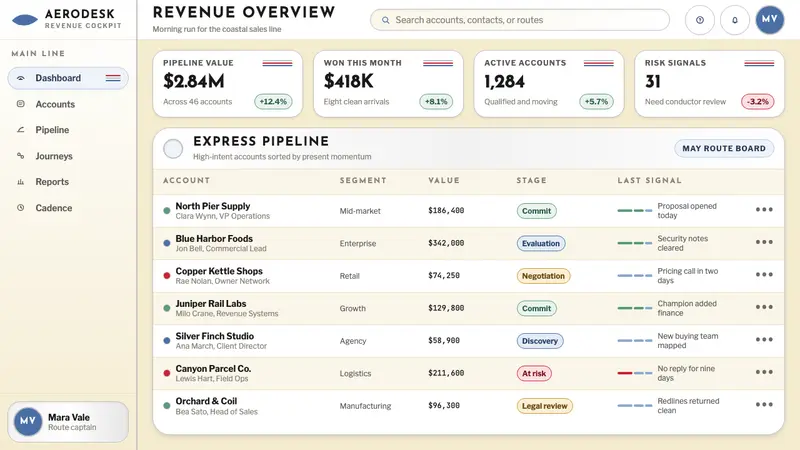Open the Active Accounts card

[548, 84]
